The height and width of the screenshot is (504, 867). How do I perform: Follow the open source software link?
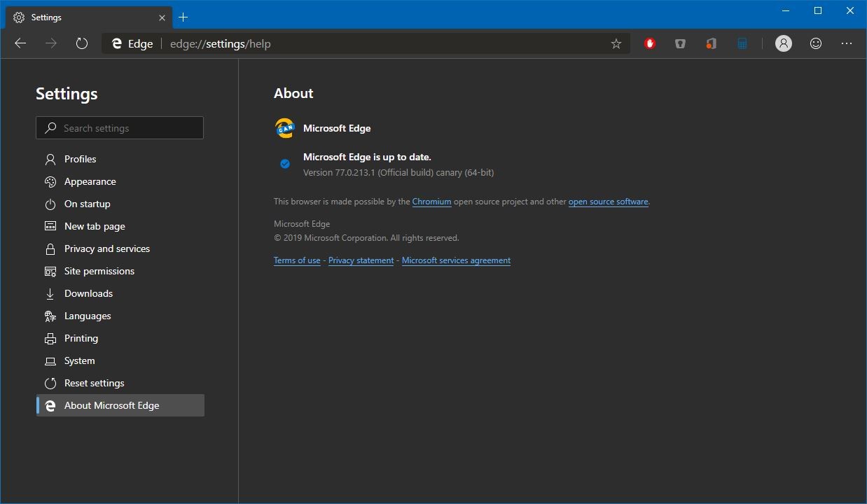point(608,202)
